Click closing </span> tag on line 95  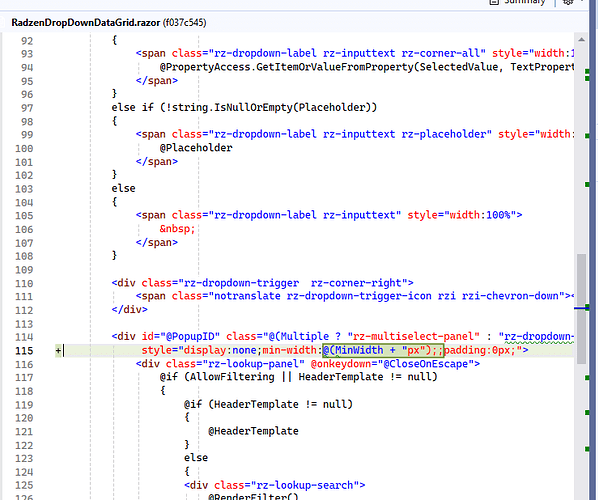156,80
